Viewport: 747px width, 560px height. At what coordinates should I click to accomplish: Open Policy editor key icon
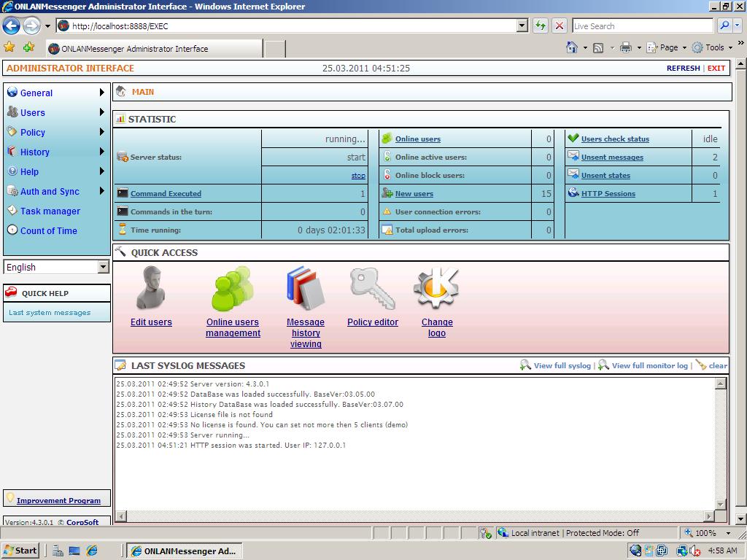pos(372,289)
